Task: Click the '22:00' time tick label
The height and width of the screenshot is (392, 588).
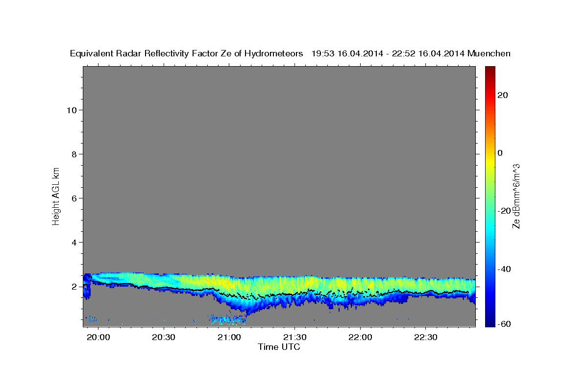Action: (360, 338)
